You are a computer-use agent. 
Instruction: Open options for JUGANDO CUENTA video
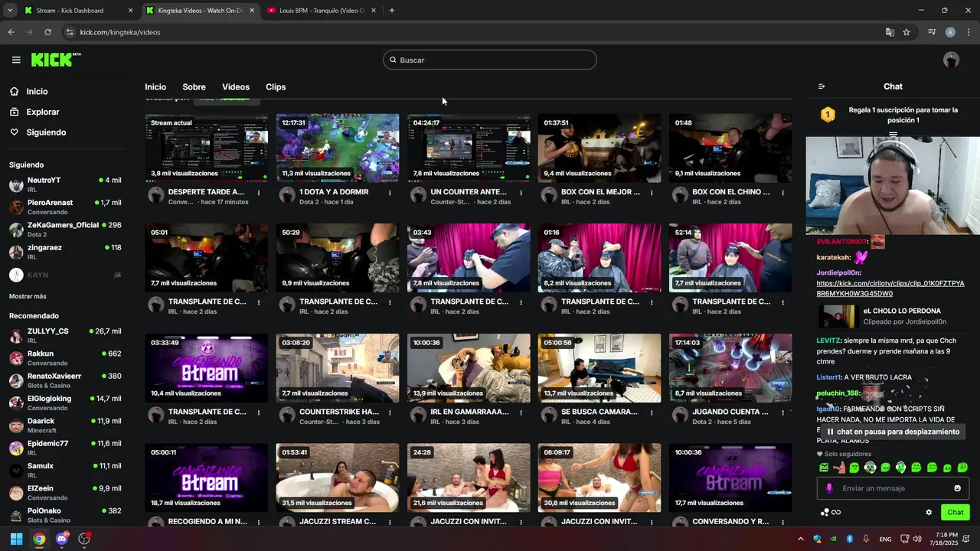coord(782,412)
